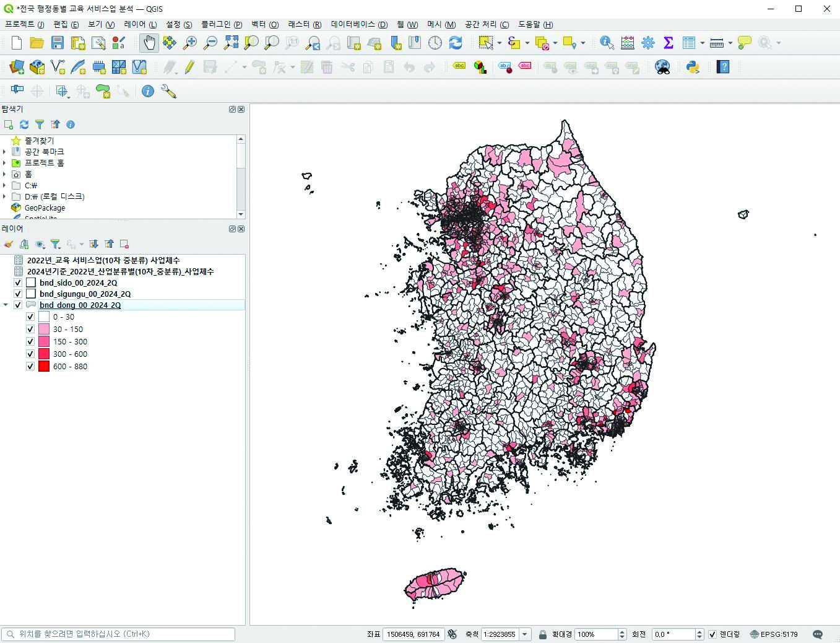
Task: Open the Python console
Action: click(x=692, y=67)
